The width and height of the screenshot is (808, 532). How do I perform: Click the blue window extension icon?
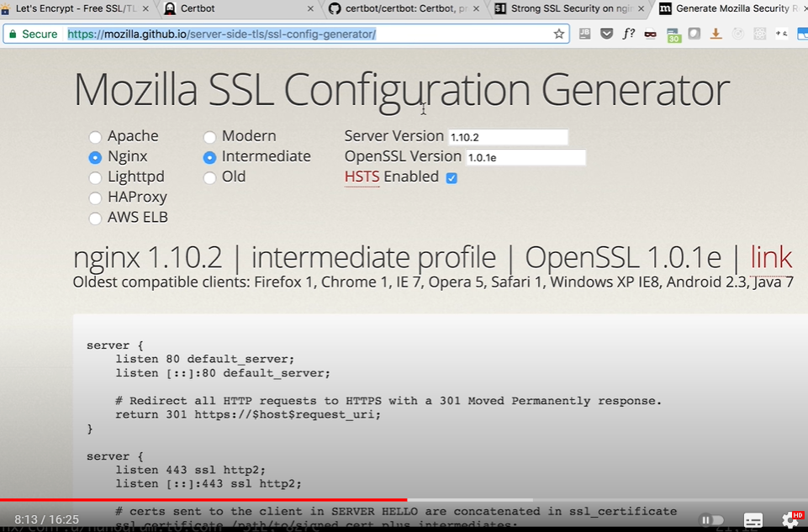pyautogui.click(x=802, y=34)
